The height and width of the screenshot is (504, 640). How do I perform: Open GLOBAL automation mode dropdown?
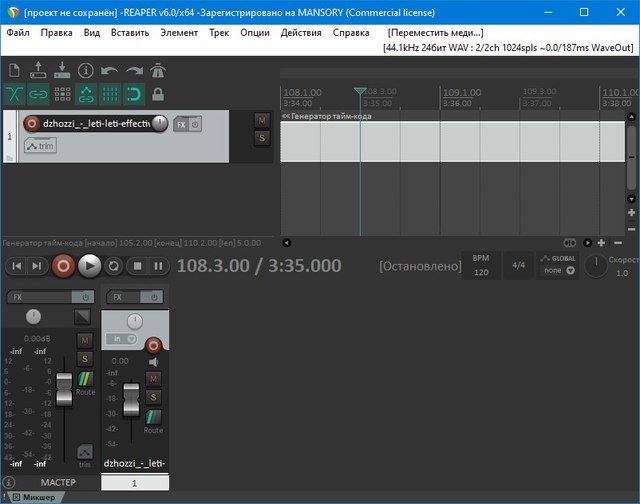click(x=558, y=271)
